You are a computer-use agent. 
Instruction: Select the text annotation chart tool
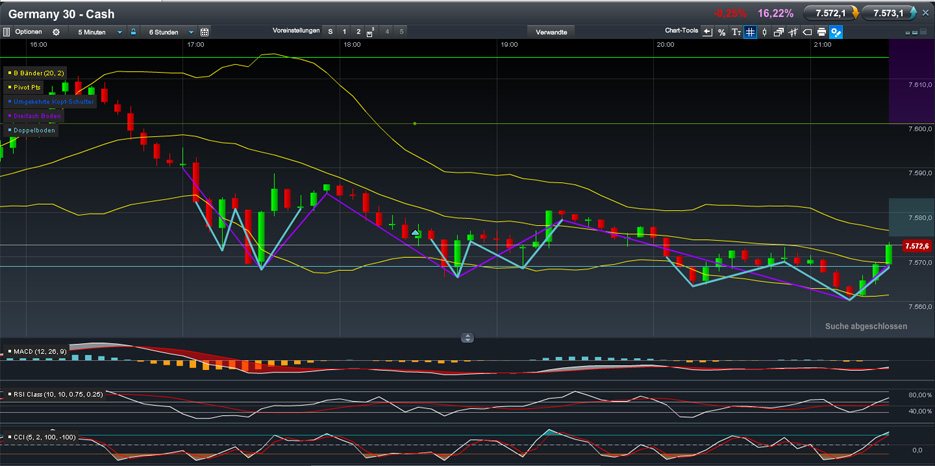pyautogui.click(x=736, y=32)
